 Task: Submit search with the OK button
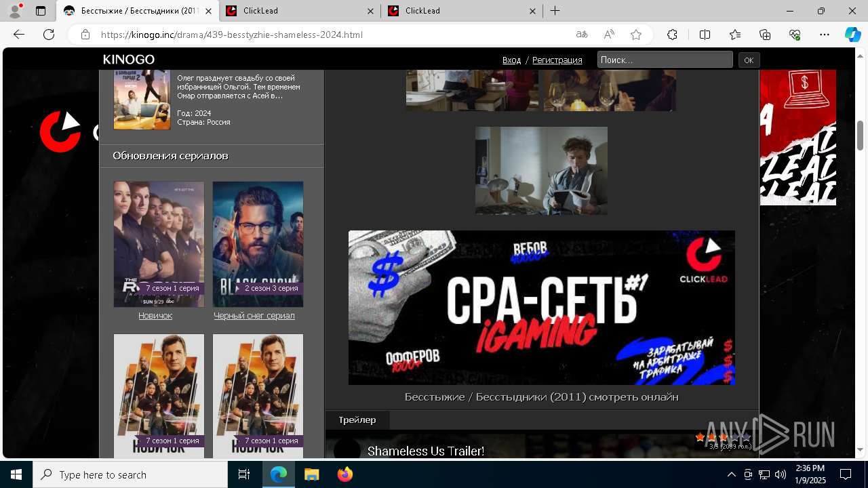click(x=749, y=60)
